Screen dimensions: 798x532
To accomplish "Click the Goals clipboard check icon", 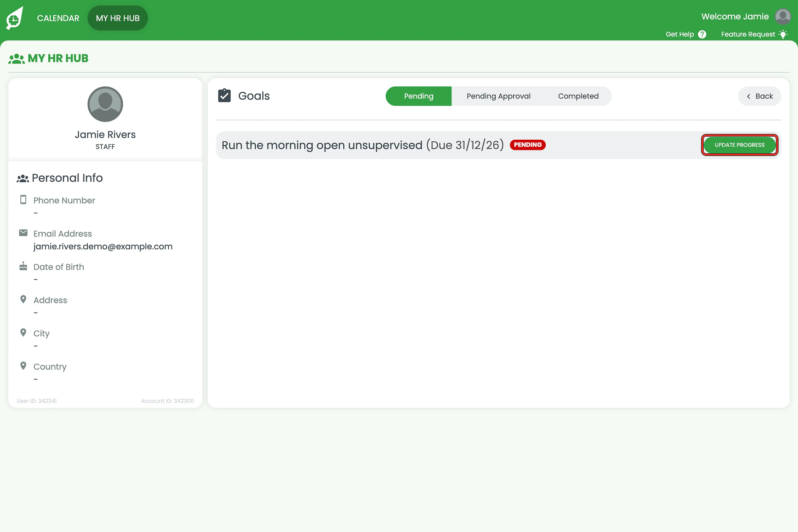I will (224, 96).
